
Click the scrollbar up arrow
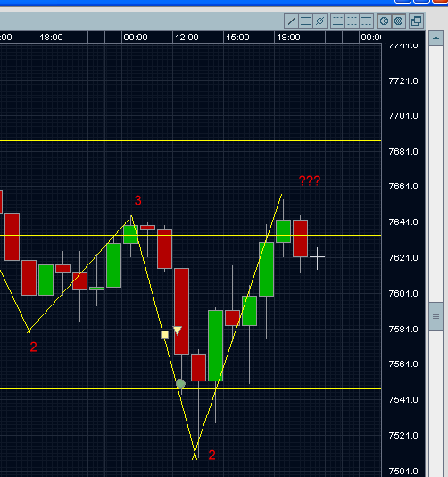pyautogui.click(x=436, y=38)
